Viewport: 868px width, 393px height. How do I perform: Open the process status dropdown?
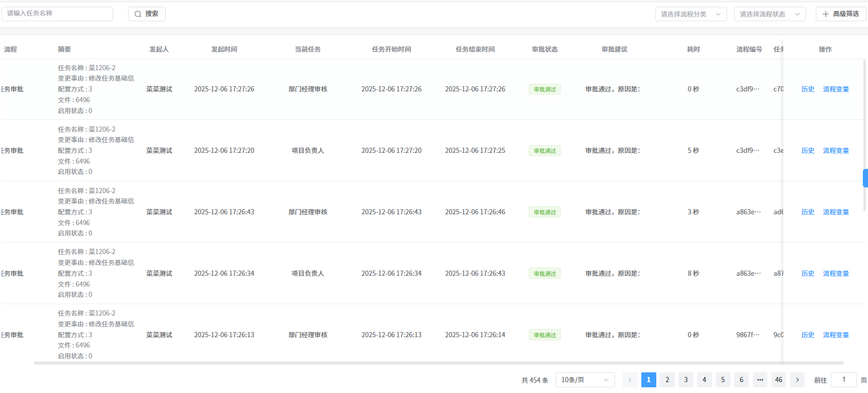coord(769,14)
